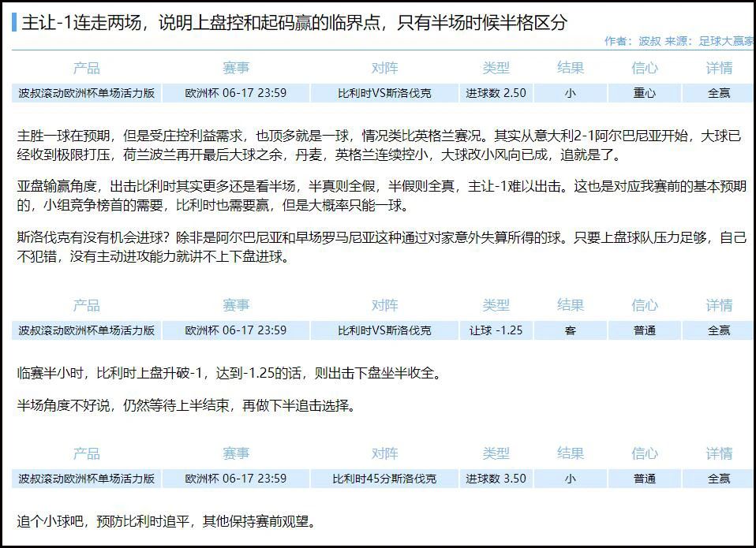Click 全赢 detail in the 进球数 2.50 row
Image resolution: width=756 pixels, height=548 pixels.
(718, 93)
